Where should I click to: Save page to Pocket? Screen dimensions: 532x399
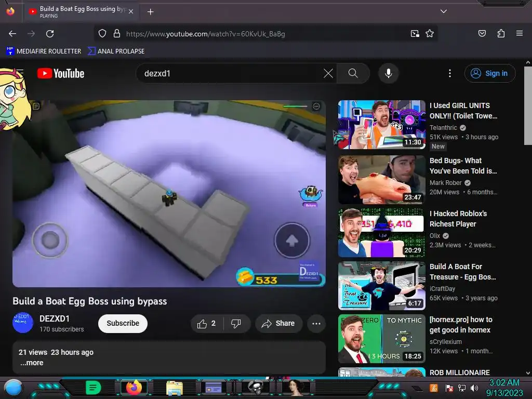[482, 33]
